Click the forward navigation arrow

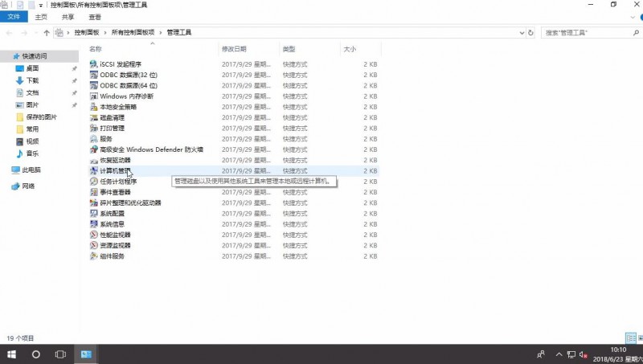tap(24, 33)
